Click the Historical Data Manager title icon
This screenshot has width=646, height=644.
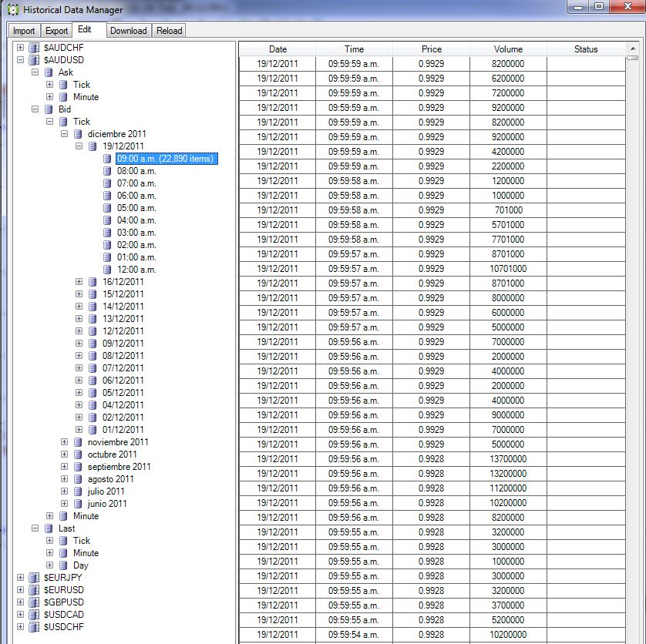[13, 10]
